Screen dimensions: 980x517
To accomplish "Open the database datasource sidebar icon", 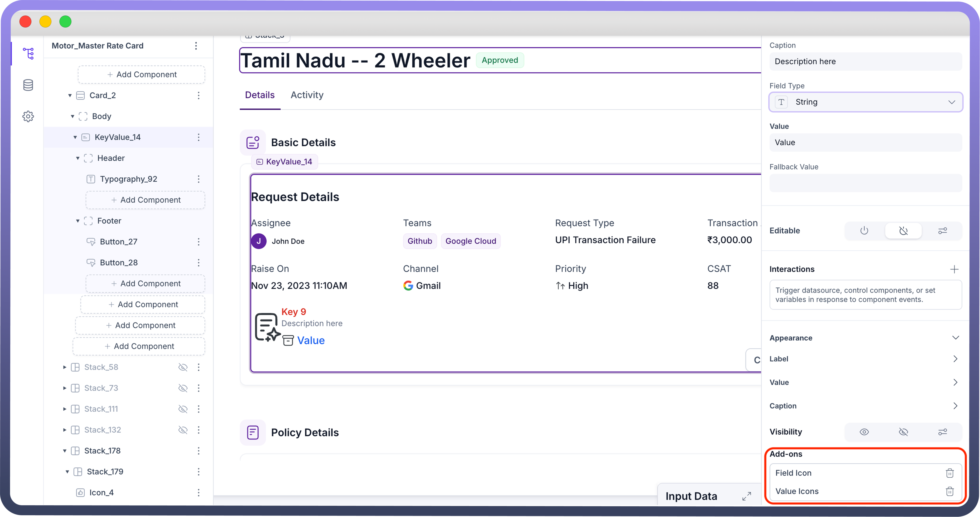I will (x=28, y=85).
